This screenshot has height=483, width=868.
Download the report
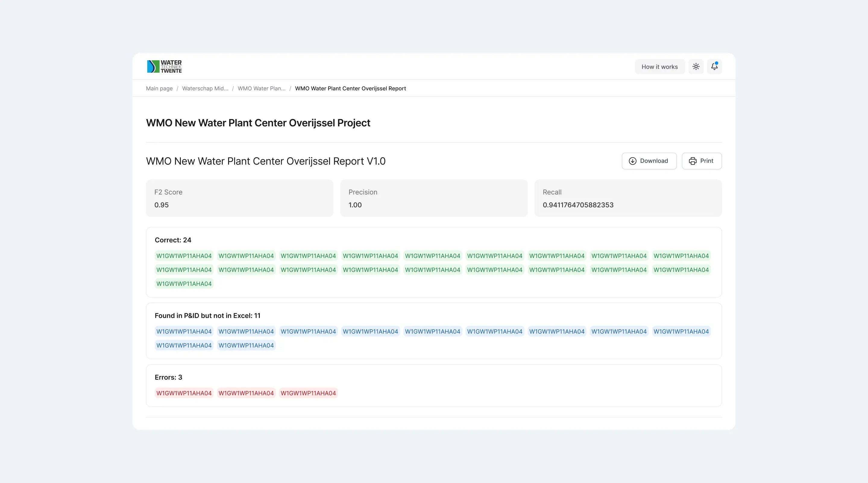pos(649,161)
